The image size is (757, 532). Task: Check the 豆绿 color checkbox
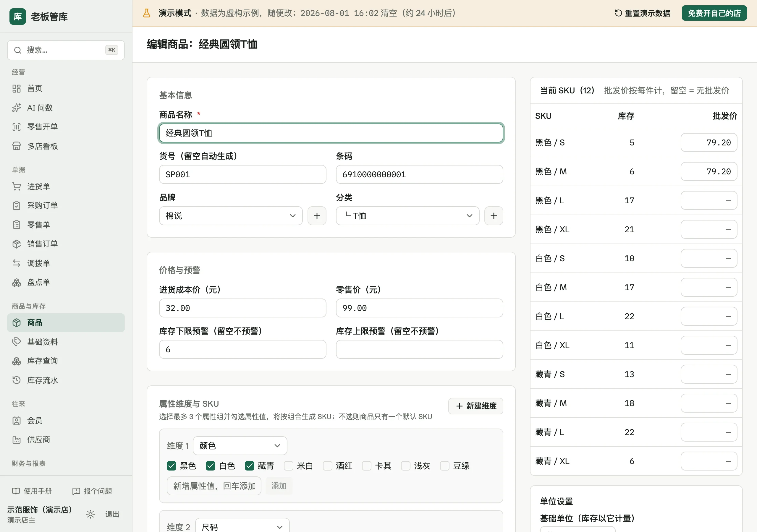click(445, 466)
